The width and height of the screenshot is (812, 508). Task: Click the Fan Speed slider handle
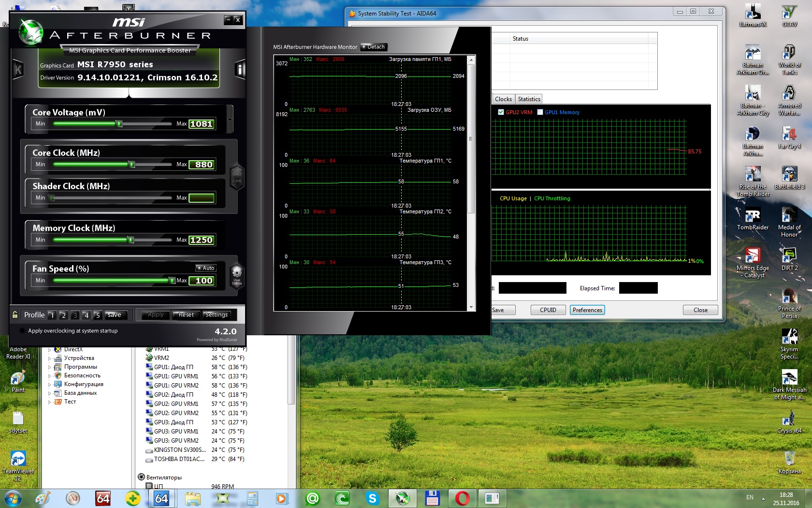tap(172, 281)
